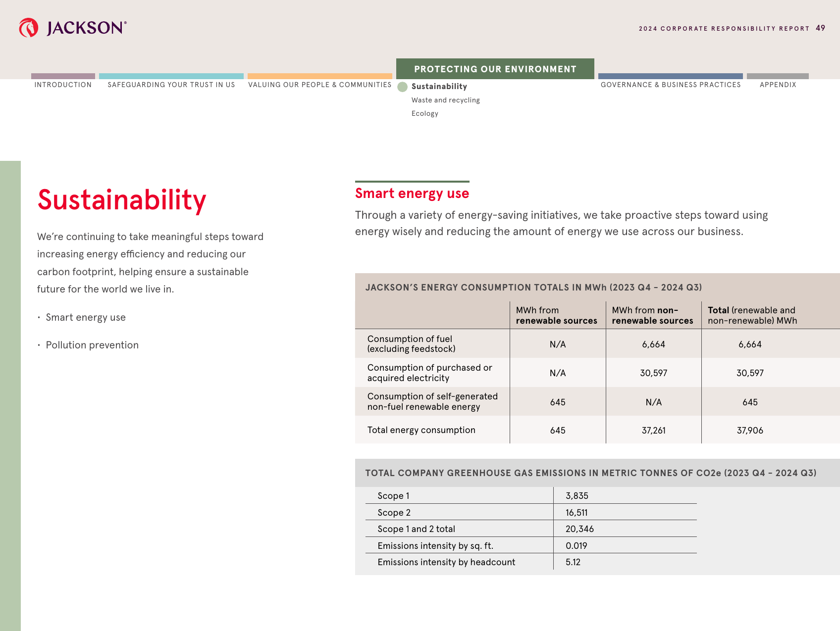Click the Jackson bird logo icon
Screen dimensions: 840x631
click(29, 28)
